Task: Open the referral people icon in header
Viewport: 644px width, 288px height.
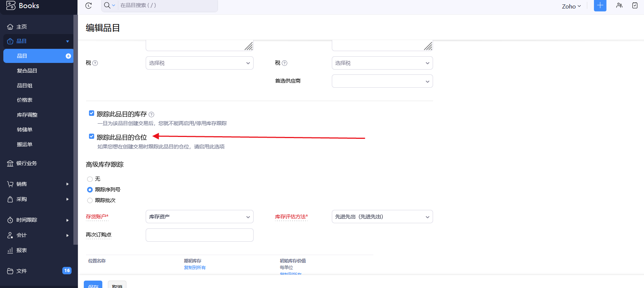Action: tap(619, 6)
